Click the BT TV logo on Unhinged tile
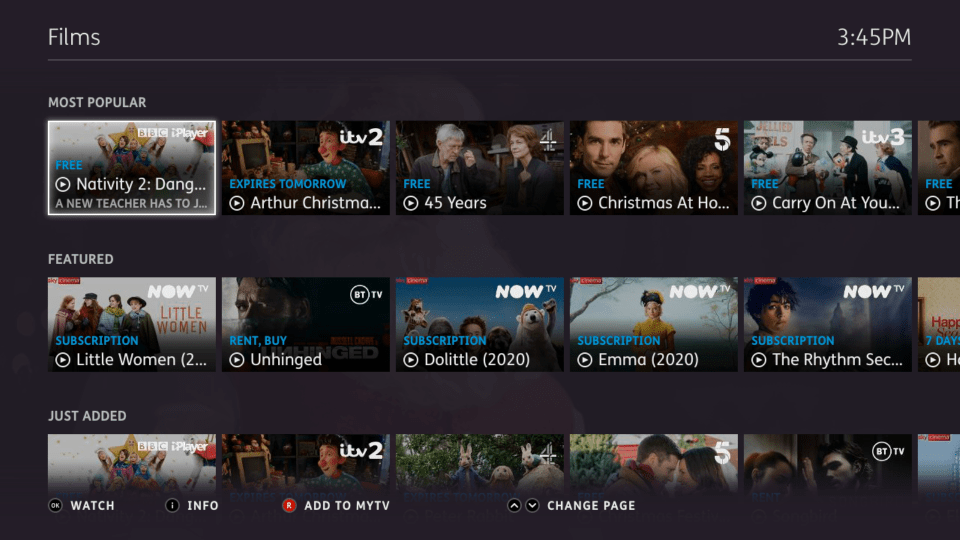960x540 pixels. 366,294
